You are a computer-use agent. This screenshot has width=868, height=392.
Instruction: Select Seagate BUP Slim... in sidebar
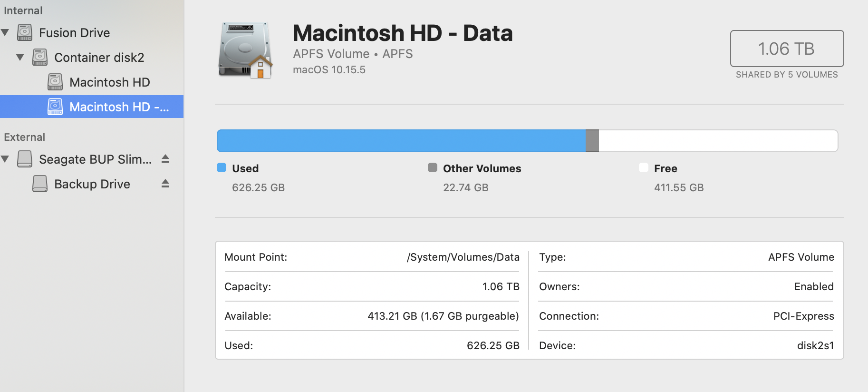(x=96, y=159)
